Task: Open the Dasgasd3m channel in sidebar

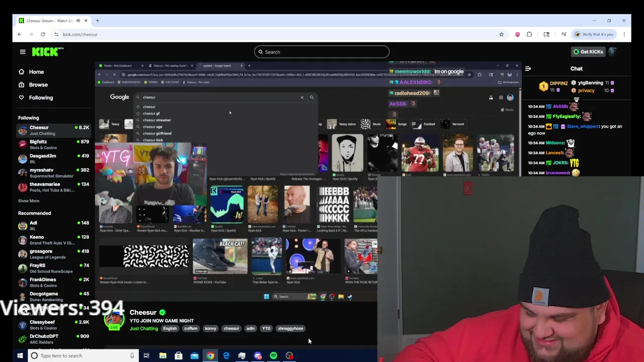Action: tap(53, 159)
